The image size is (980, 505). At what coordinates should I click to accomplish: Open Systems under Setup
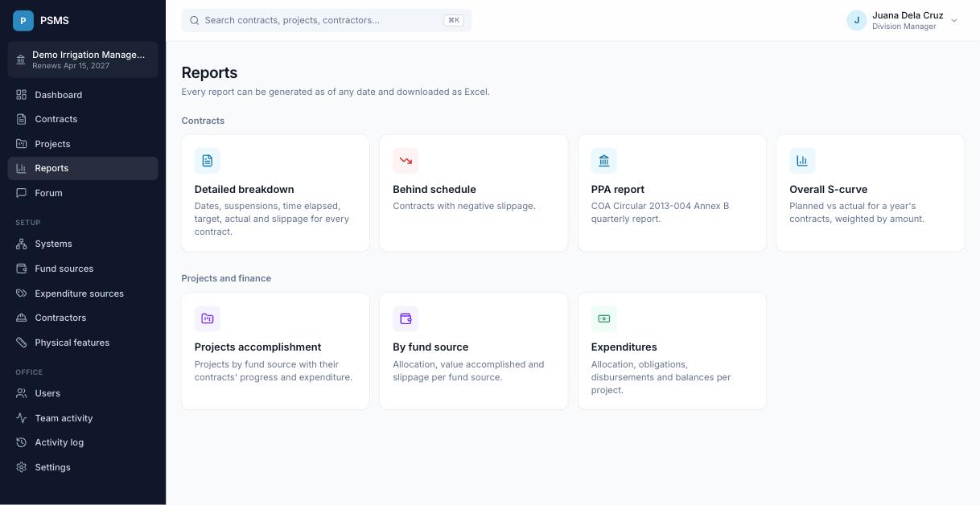(83, 244)
